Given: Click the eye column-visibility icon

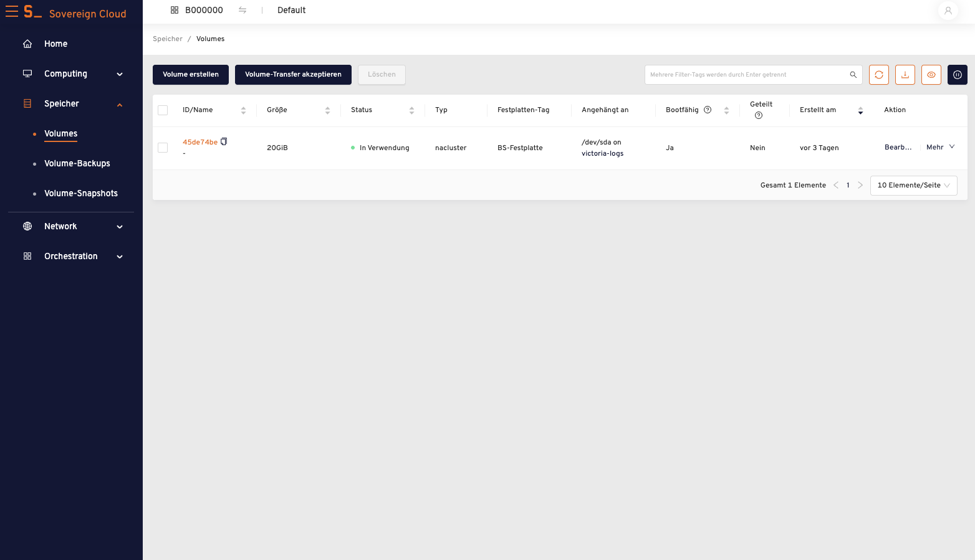Looking at the screenshot, I should pos(931,75).
